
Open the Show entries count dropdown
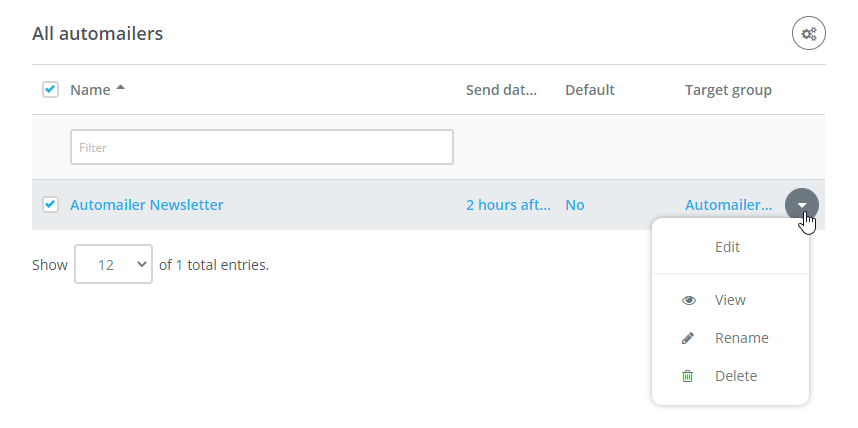(x=113, y=264)
